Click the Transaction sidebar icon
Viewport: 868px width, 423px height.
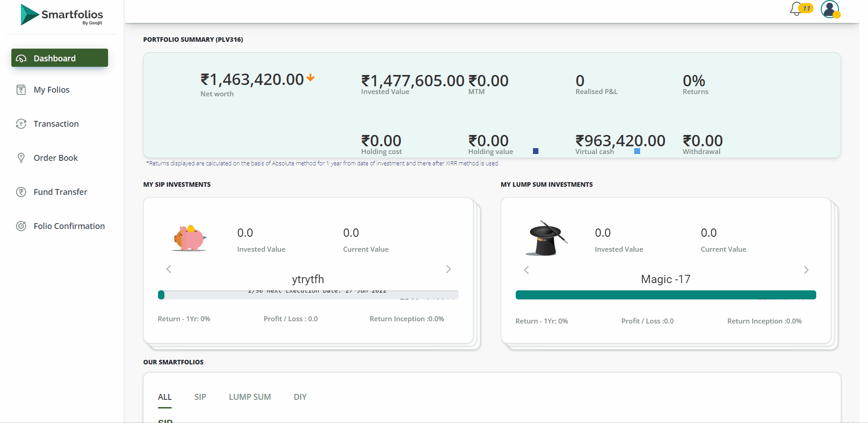[21, 124]
